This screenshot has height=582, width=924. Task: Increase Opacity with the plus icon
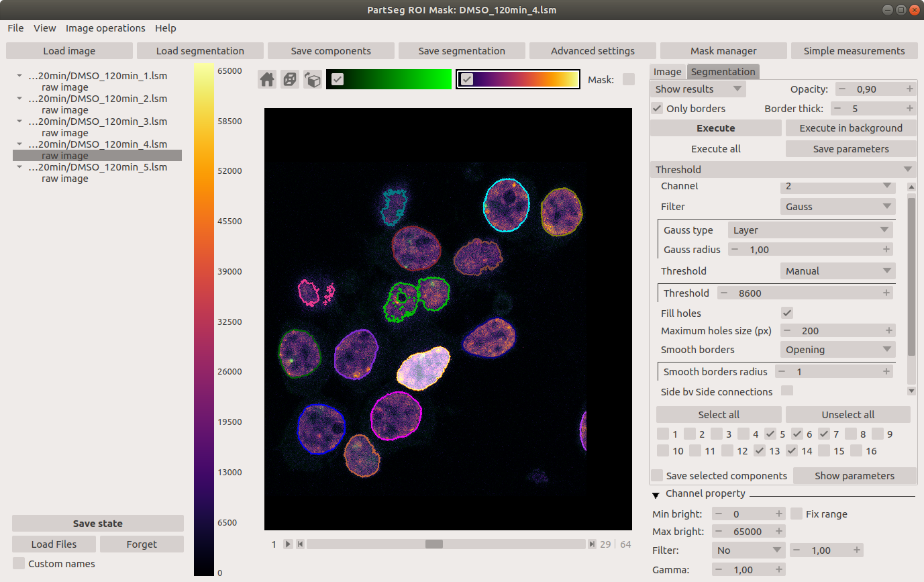tap(910, 89)
